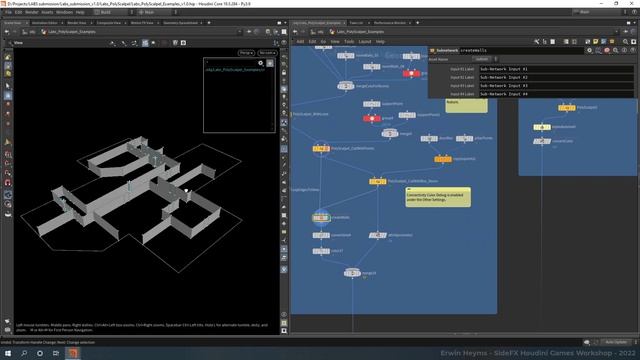Open Windows Start menu
Viewport: 640px width, 360px height.
tap(8, 353)
